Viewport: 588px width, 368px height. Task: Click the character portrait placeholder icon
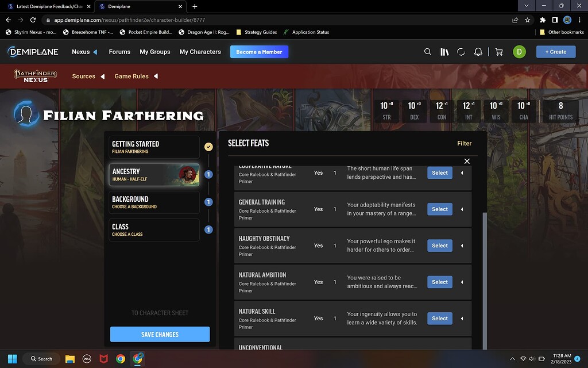pos(26,114)
